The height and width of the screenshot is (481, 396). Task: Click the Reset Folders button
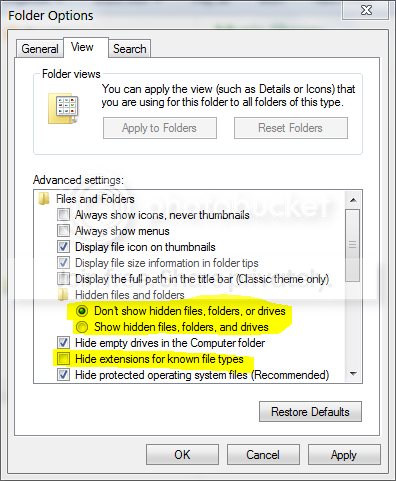click(x=291, y=128)
